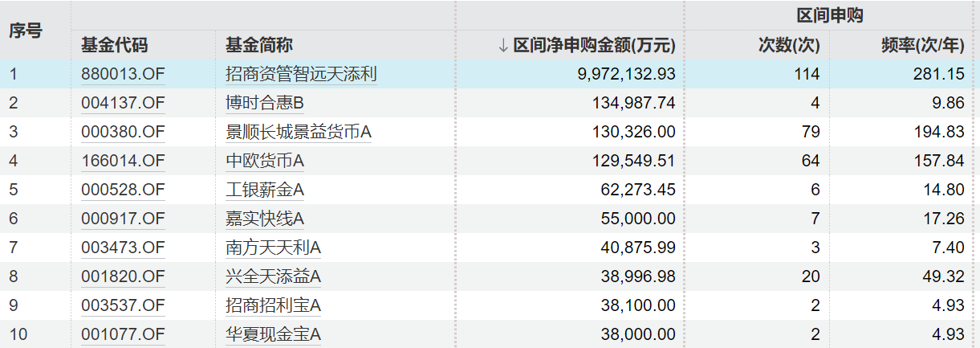Select count cell 114
This screenshot has height=348, width=980.
[x=807, y=74]
